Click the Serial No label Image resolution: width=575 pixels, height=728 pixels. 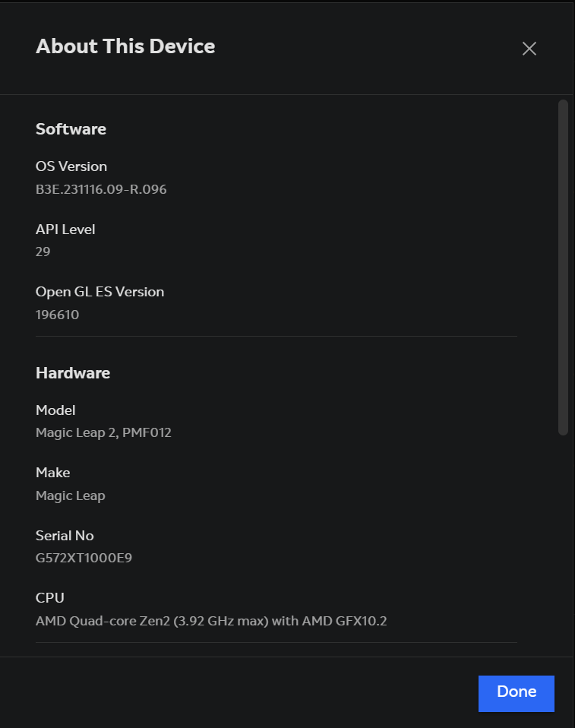tap(65, 535)
